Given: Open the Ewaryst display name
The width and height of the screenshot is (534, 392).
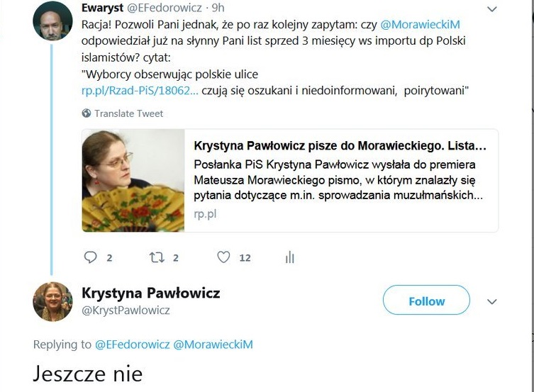Looking at the screenshot, I should tap(103, 9).
